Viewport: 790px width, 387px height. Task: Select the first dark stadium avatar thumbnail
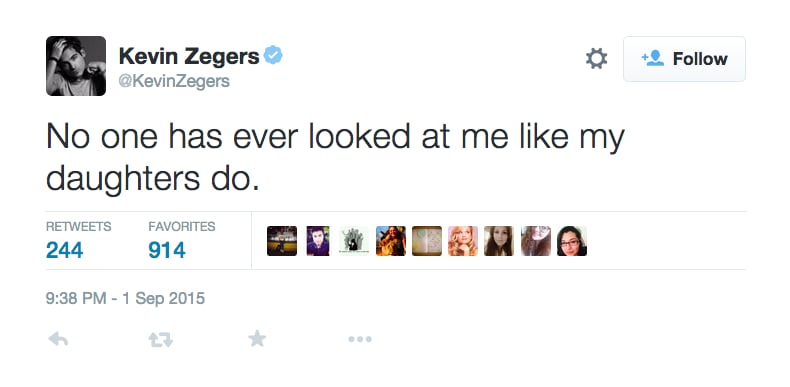[282, 241]
